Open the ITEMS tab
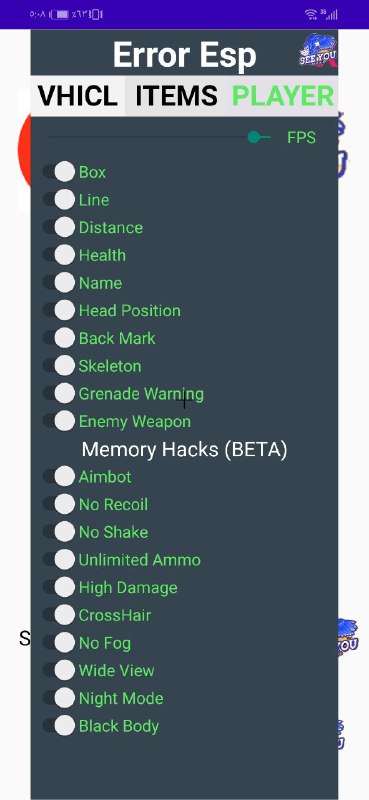The width and height of the screenshot is (369, 800). click(177, 96)
